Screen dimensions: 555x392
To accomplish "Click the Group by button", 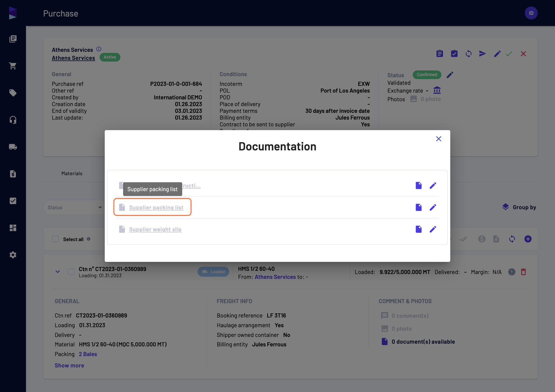I will point(519,207).
